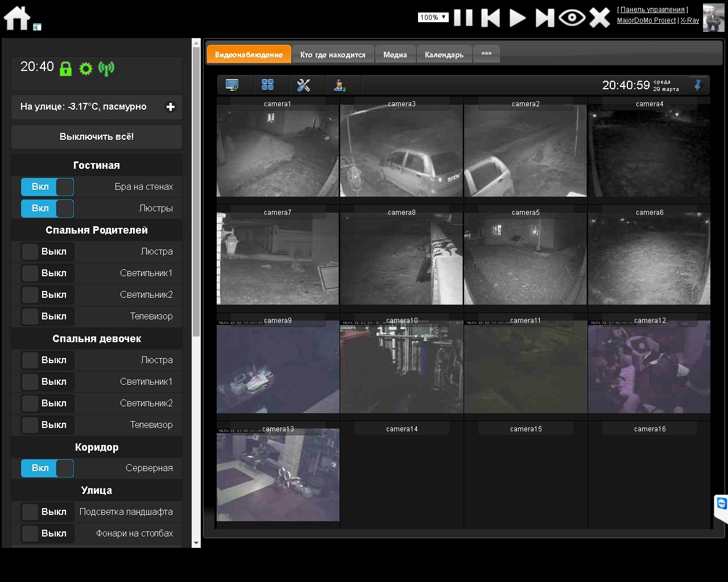This screenshot has width=728, height=582.
Task: Click the pause playback button
Action: tap(463, 18)
